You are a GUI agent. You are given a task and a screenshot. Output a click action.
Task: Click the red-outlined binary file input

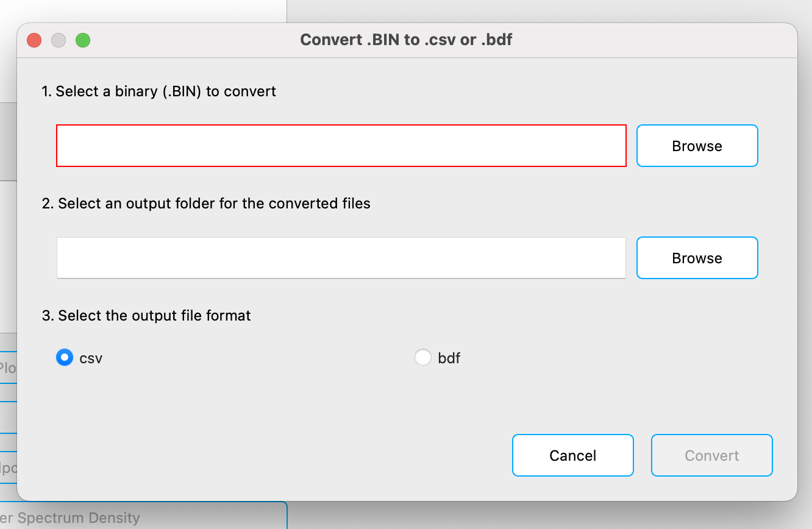pos(341,146)
